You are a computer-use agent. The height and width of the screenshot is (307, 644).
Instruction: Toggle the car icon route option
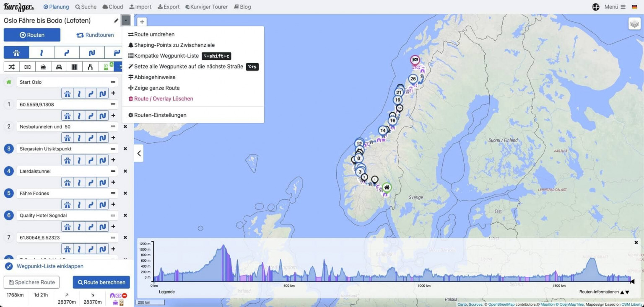point(59,67)
